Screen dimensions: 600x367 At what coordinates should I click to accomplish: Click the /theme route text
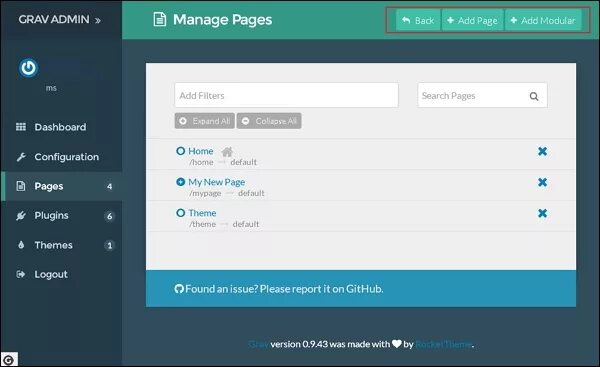tap(202, 224)
